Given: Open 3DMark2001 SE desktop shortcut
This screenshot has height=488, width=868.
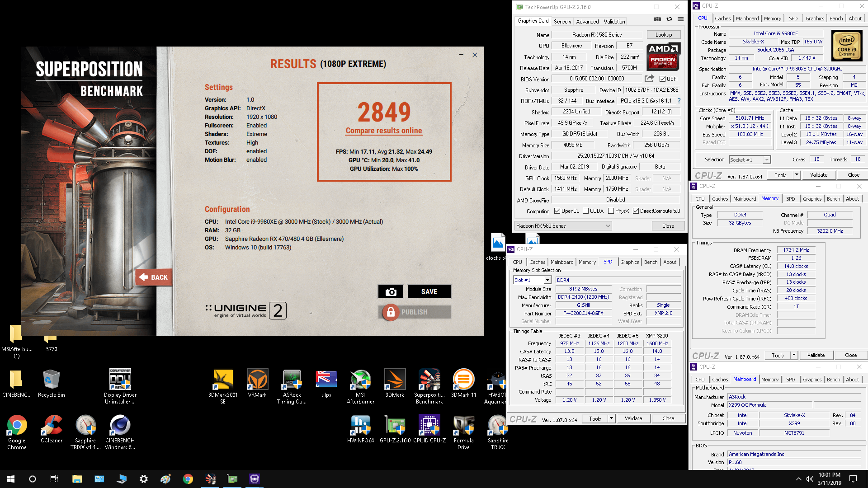Looking at the screenshot, I should pyautogui.click(x=223, y=386).
